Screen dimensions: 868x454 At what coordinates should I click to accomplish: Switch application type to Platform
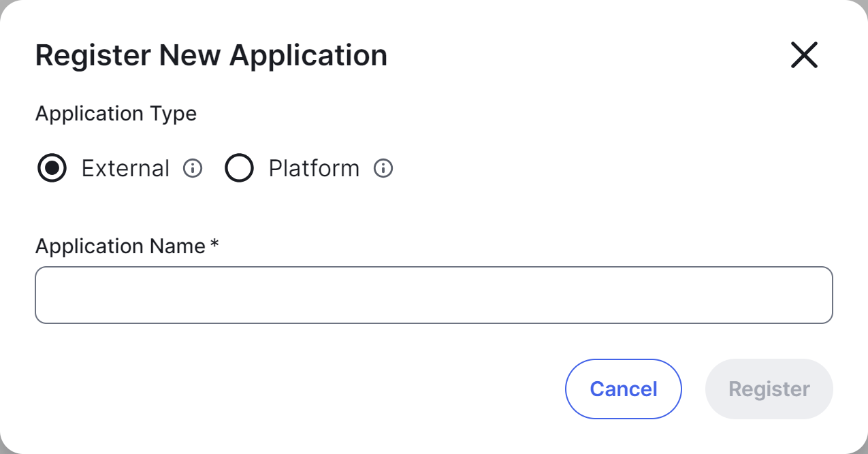point(239,168)
